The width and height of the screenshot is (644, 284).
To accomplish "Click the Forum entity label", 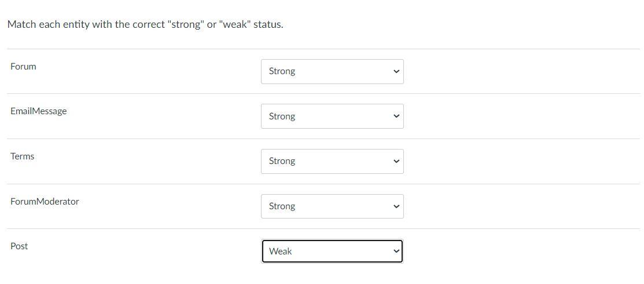I will click(x=23, y=67).
